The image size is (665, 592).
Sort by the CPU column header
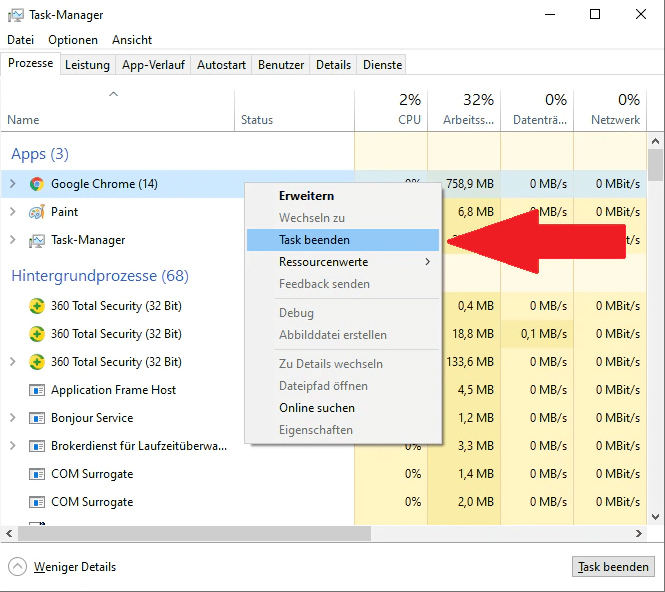point(391,111)
